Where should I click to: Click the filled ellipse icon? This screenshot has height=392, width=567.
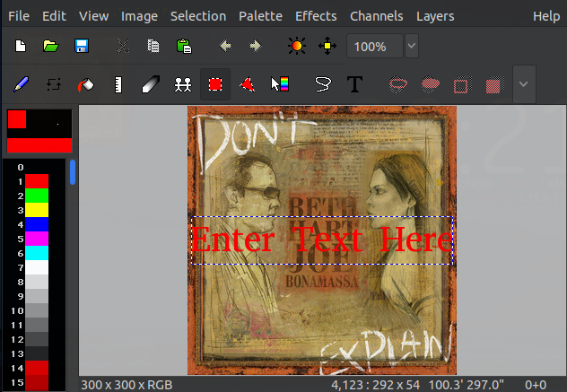pyautogui.click(x=431, y=84)
